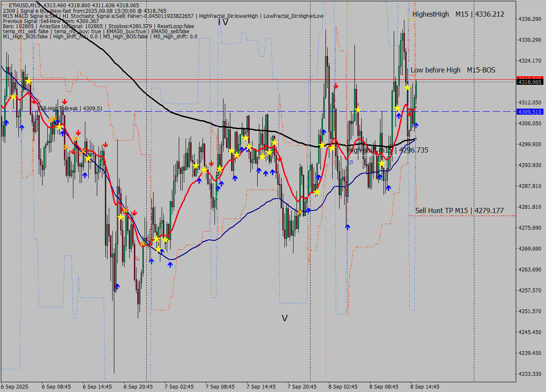Click the black 4318.065 current price tag
The height and width of the screenshot is (392, 546).
click(x=529, y=82)
